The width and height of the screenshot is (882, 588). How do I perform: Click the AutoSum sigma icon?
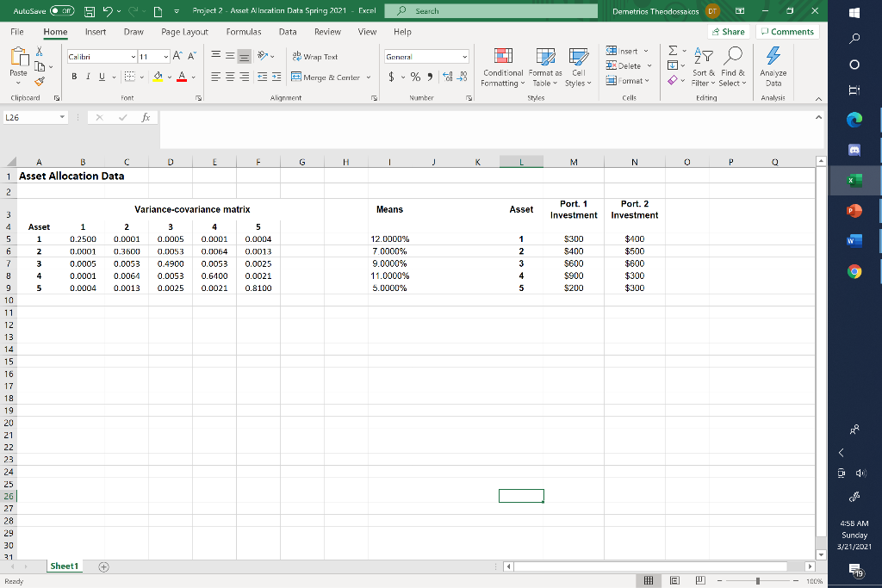(673, 51)
